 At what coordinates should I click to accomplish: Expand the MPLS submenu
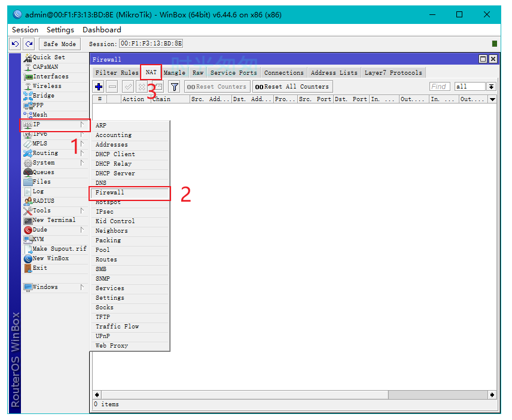(x=83, y=144)
